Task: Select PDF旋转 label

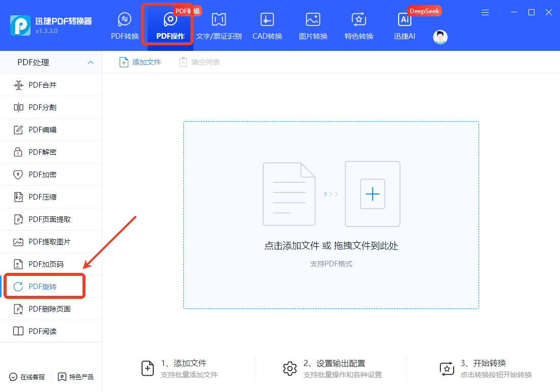Action: pyautogui.click(x=42, y=287)
